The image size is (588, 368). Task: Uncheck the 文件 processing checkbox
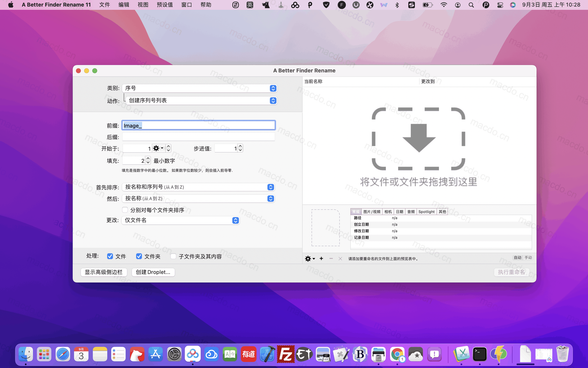click(110, 256)
